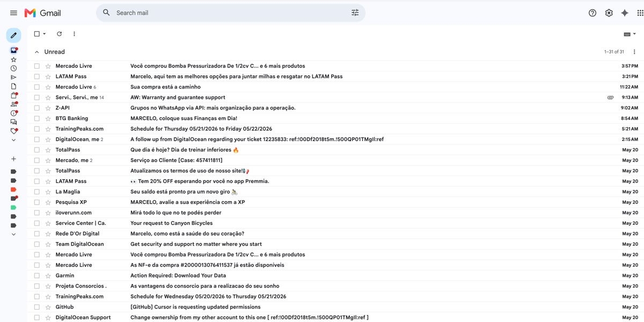Viewport: 644px width, 322px height.
Task: Compose a new email with the pencil icon
Action: (13, 35)
